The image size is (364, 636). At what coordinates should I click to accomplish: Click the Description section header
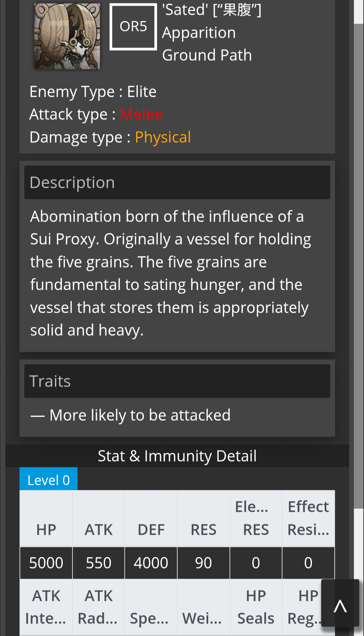(177, 182)
